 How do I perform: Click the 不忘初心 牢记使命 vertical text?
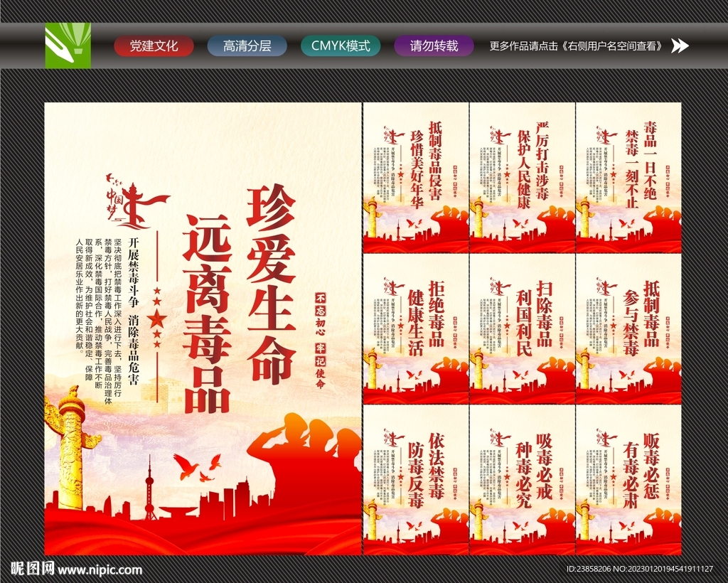click(x=321, y=341)
